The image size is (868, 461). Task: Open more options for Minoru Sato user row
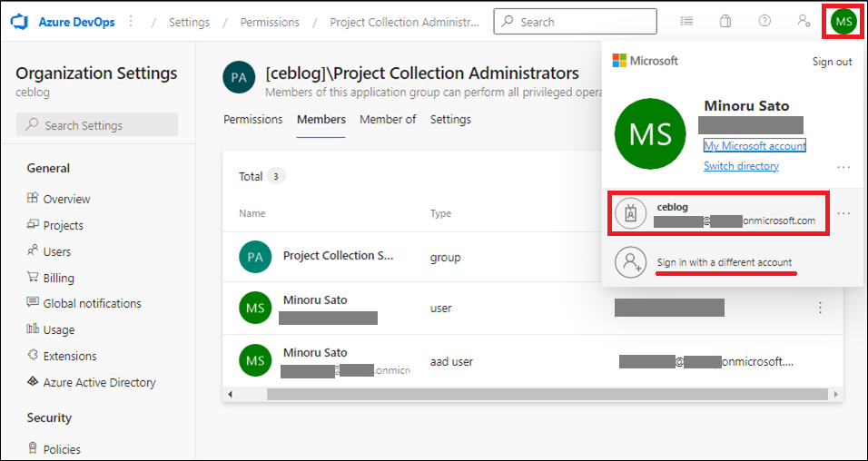coord(821,308)
